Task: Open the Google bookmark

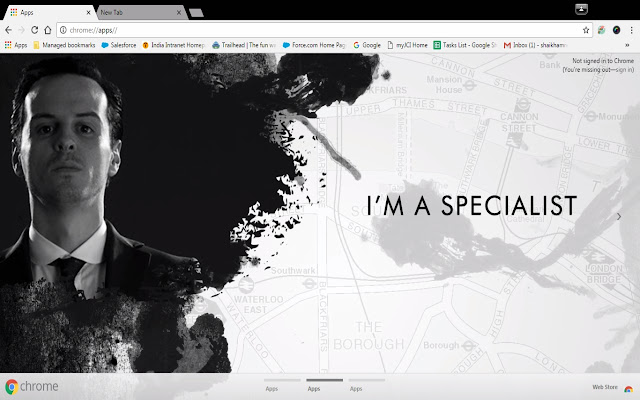Action: coord(367,45)
